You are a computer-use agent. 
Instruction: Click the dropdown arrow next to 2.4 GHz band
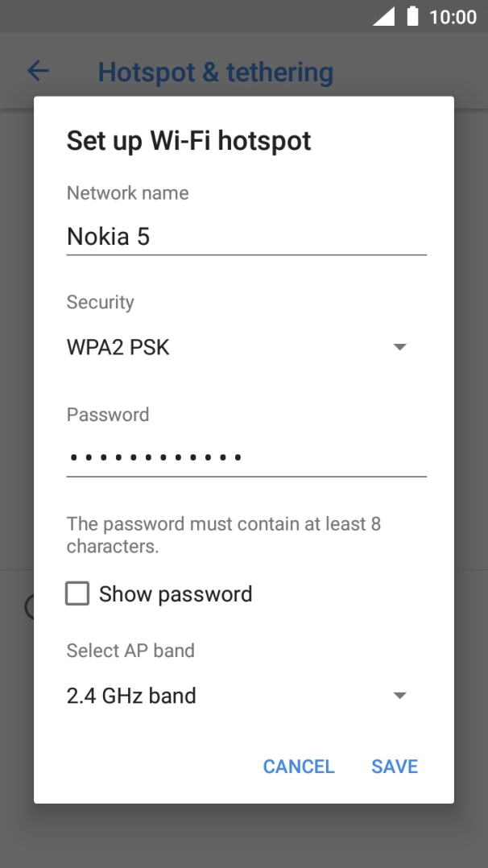tap(399, 695)
